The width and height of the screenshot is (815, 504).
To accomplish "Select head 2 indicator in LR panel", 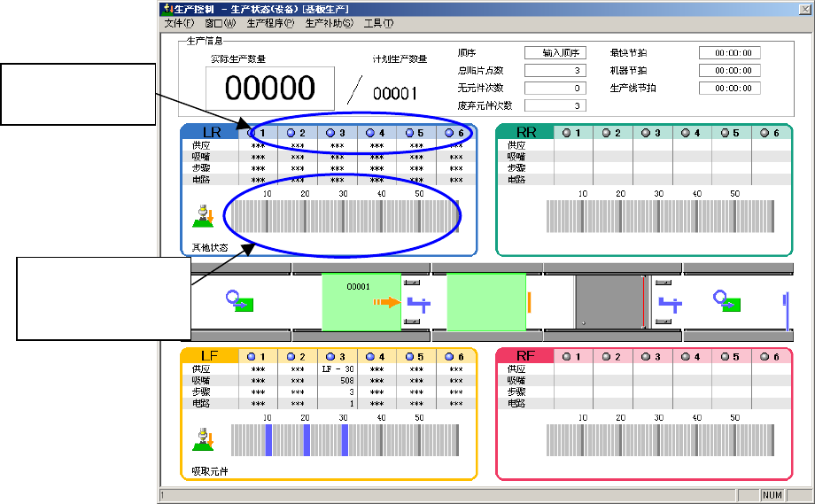I will (291, 133).
